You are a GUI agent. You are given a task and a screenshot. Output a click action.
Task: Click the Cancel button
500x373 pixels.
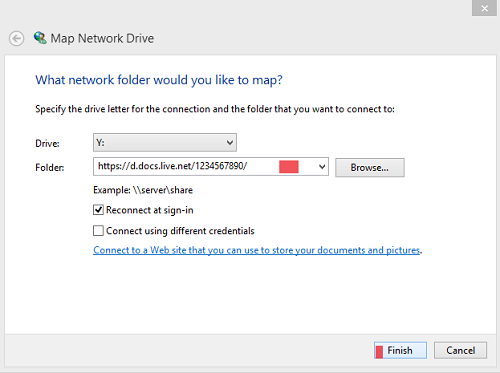tap(460, 350)
